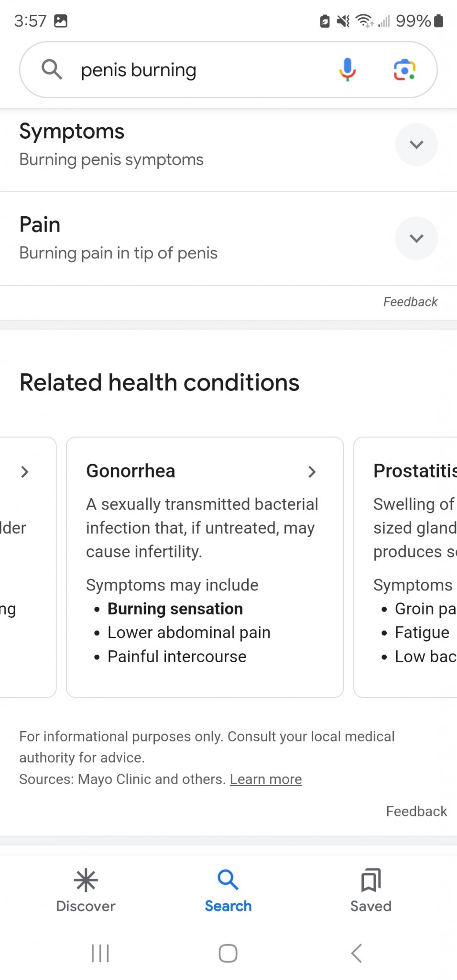Screen dimensions: 457x980
Task: Open recent apps navigation button
Action: point(100,953)
